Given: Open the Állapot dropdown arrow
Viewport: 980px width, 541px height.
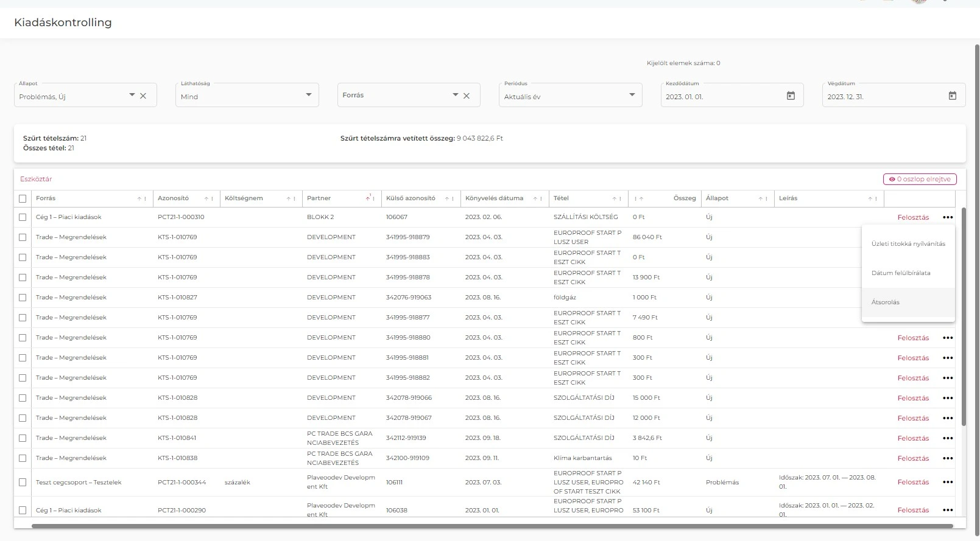Looking at the screenshot, I should point(132,95).
